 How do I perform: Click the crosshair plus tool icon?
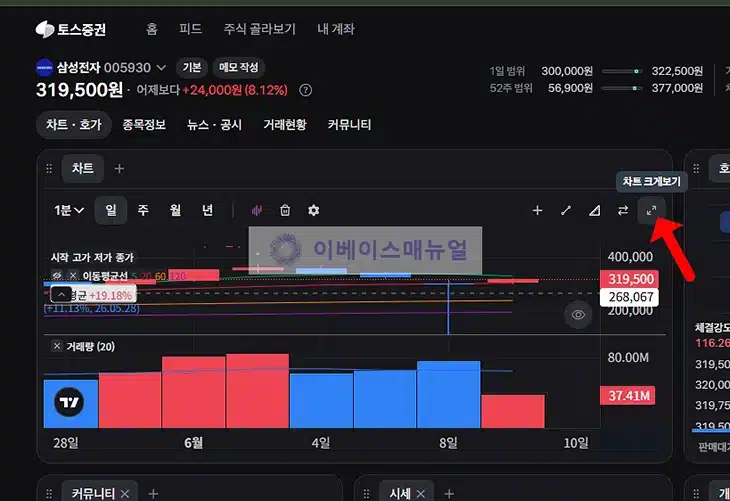[537, 210]
